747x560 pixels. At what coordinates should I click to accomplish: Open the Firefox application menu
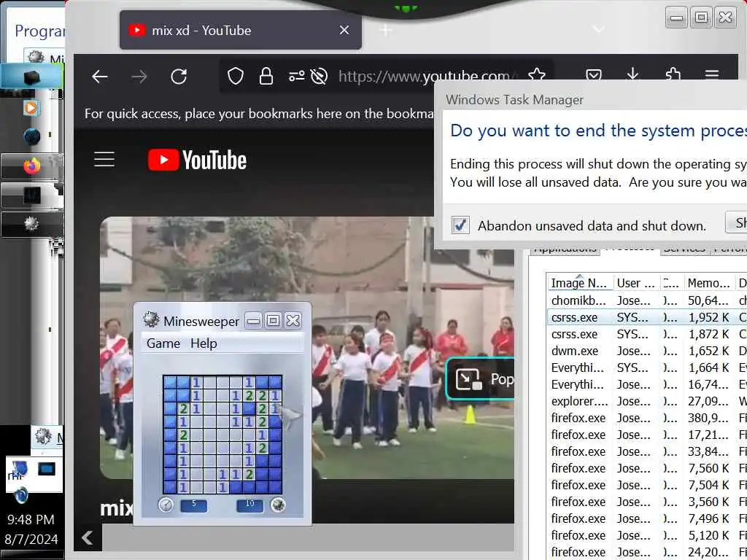coord(712,74)
